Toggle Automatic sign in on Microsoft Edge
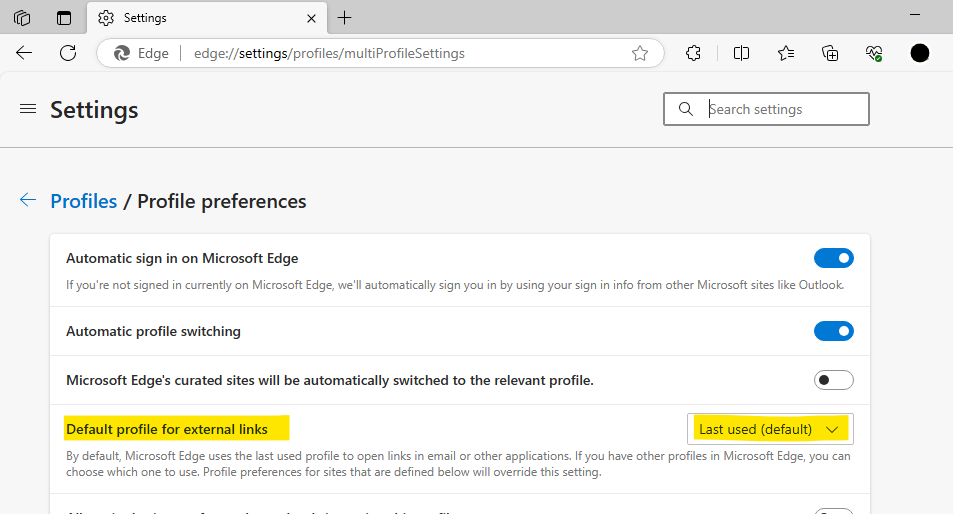 pos(834,258)
